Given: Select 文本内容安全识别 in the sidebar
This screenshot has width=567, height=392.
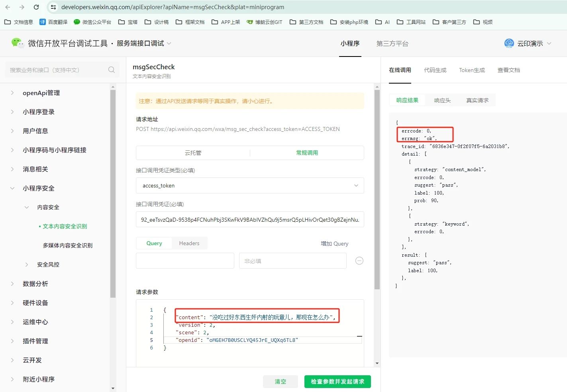Looking at the screenshot, I should coord(65,226).
